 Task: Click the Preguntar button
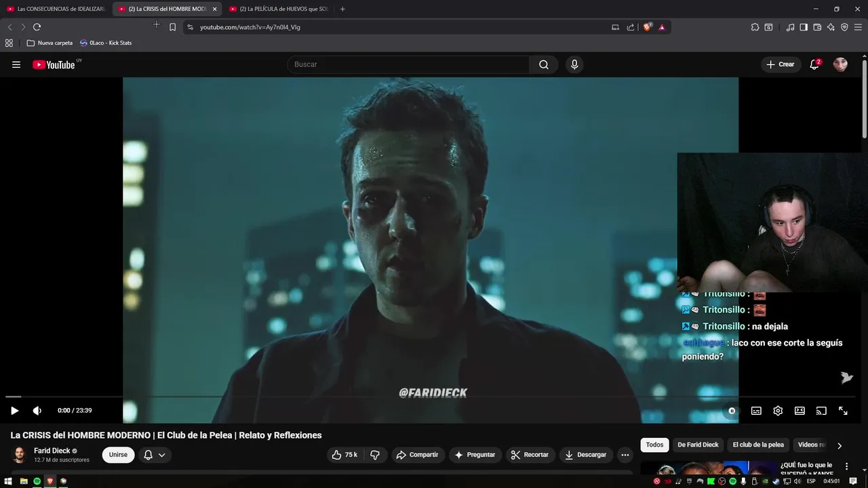475,455
